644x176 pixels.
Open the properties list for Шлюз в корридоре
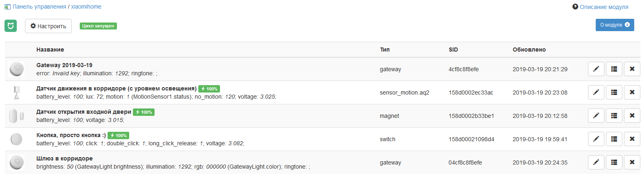(614, 162)
